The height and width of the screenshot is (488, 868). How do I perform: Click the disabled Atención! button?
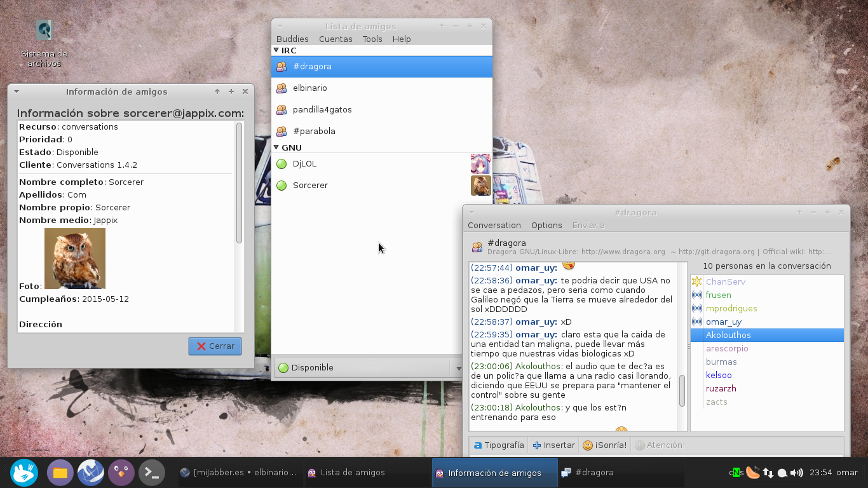(660, 445)
